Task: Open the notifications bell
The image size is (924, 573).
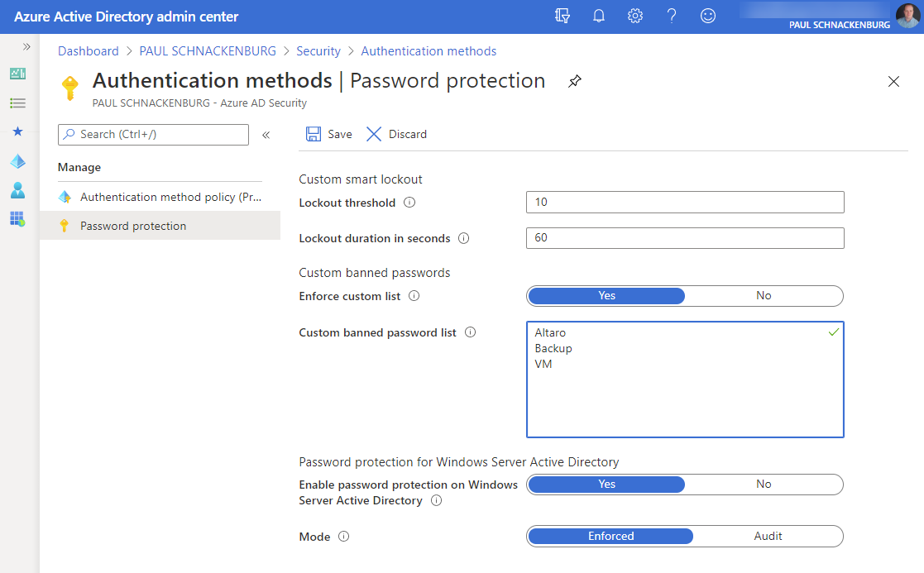Action: (x=599, y=16)
